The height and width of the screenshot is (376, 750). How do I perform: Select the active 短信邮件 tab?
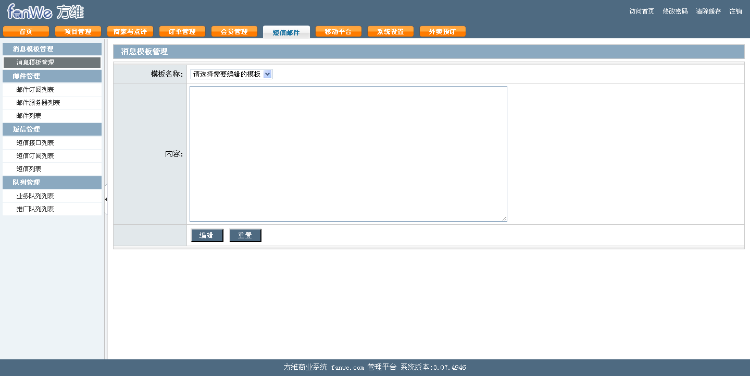point(287,32)
